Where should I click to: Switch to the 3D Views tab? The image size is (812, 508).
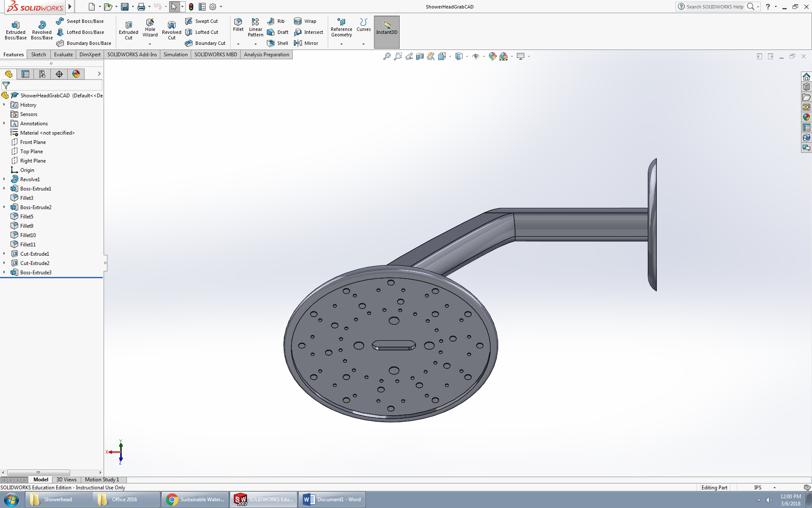click(66, 480)
